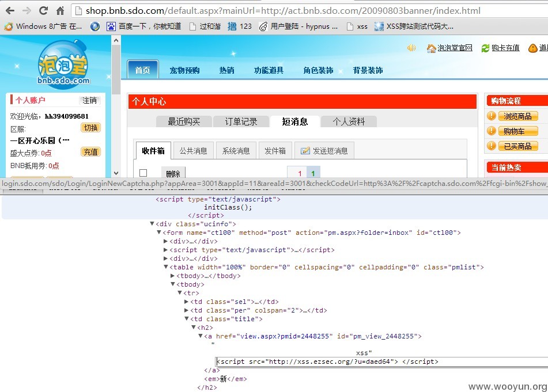Open the Windows 8 bookmark
548x392 pixels.
click(44, 26)
